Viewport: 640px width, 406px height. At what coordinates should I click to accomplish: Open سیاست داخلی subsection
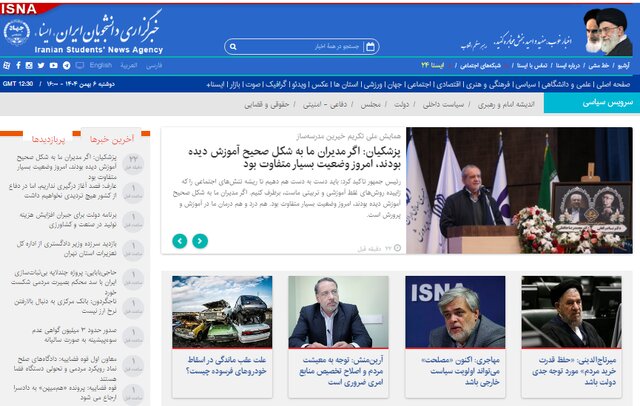(443, 105)
